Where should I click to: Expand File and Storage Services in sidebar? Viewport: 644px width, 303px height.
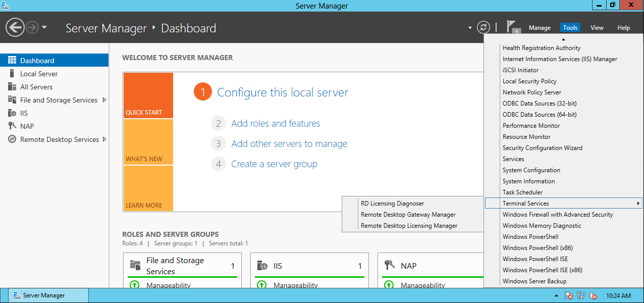click(104, 99)
